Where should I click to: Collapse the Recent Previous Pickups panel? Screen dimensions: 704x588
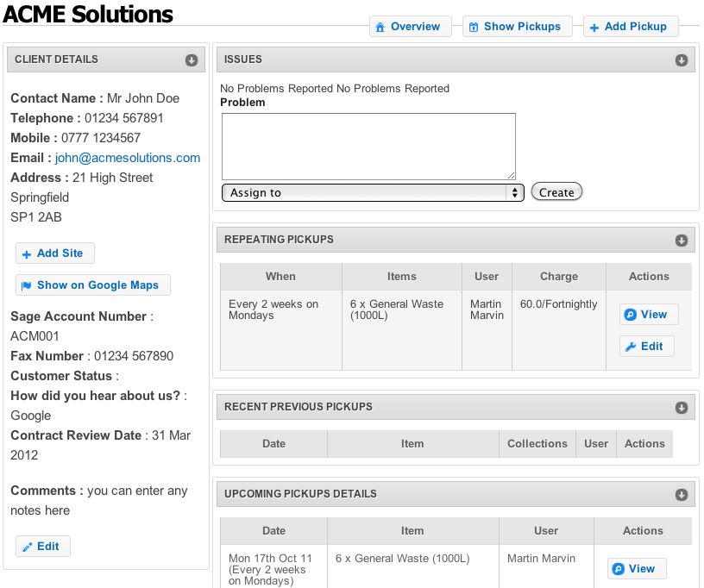point(682,407)
